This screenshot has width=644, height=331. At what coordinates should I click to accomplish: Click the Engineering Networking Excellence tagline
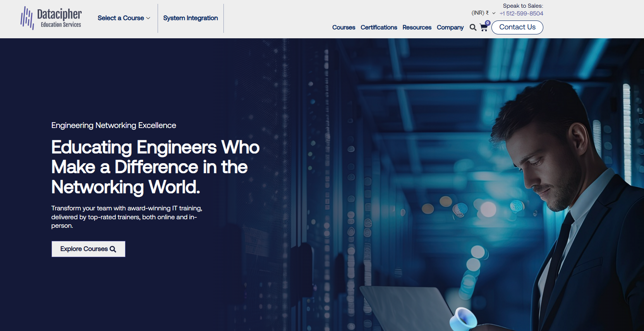(113, 125)
